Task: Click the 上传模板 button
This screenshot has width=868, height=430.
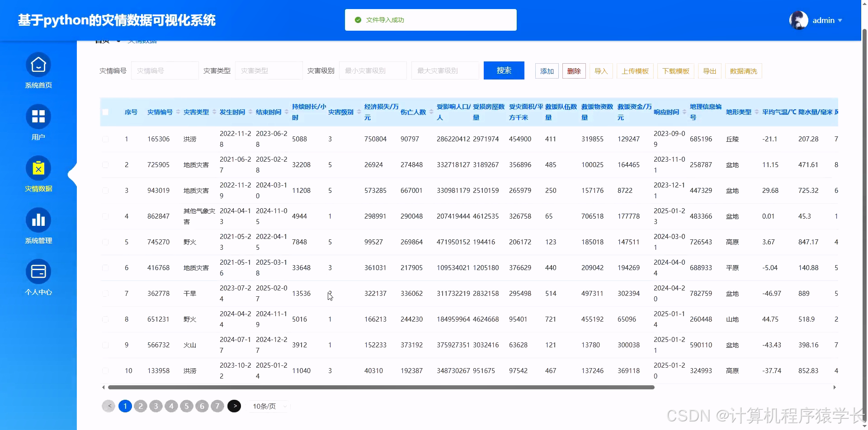Action: point(635,71)
